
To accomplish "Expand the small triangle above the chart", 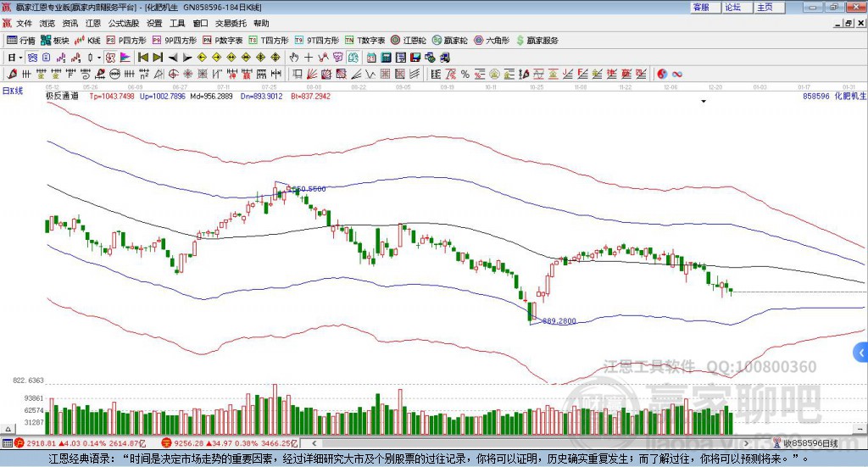I will click(704, 101).
